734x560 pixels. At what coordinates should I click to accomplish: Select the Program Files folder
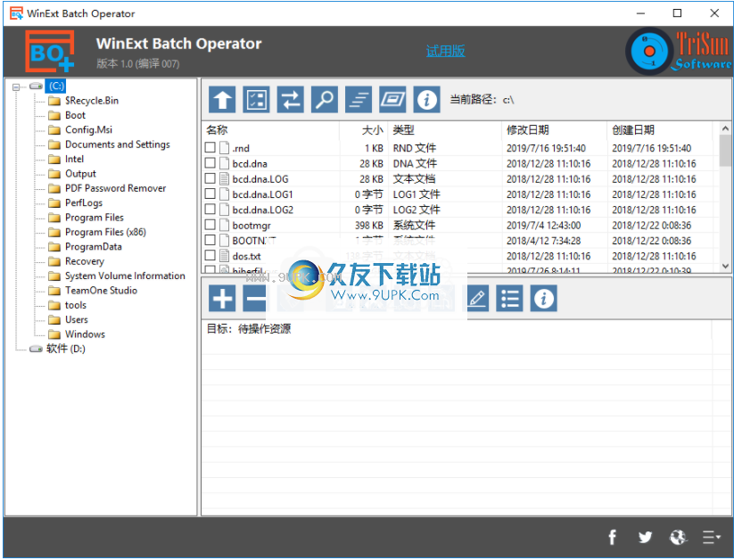point(94,218)
